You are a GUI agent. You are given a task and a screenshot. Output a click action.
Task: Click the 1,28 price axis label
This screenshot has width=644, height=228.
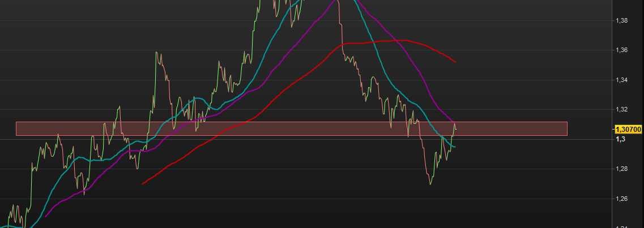621,169
